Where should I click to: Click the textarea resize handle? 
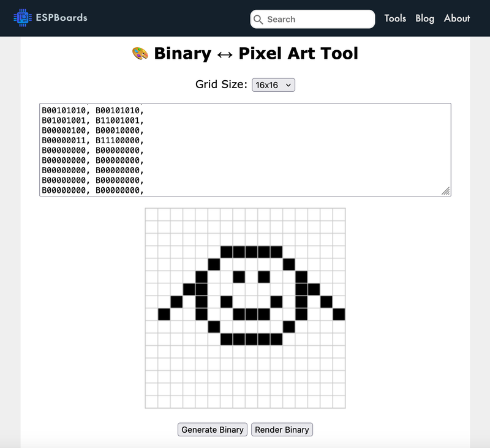click(446, 191)
